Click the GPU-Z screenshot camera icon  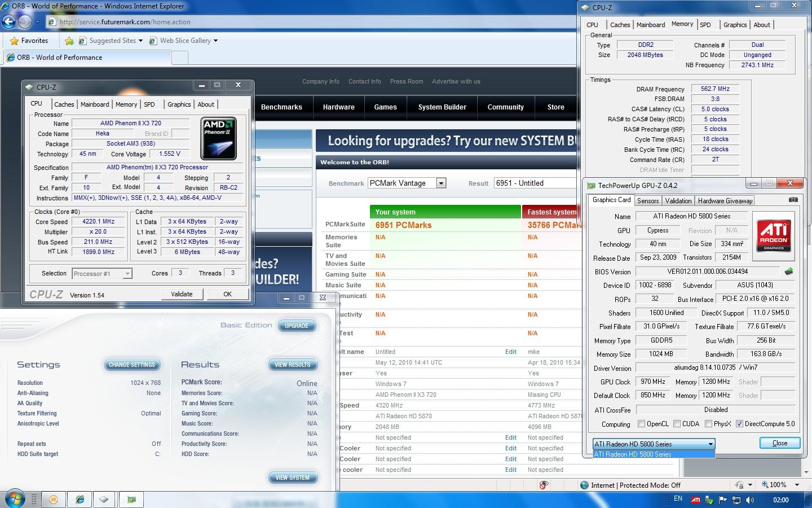[x=793, y=200]
